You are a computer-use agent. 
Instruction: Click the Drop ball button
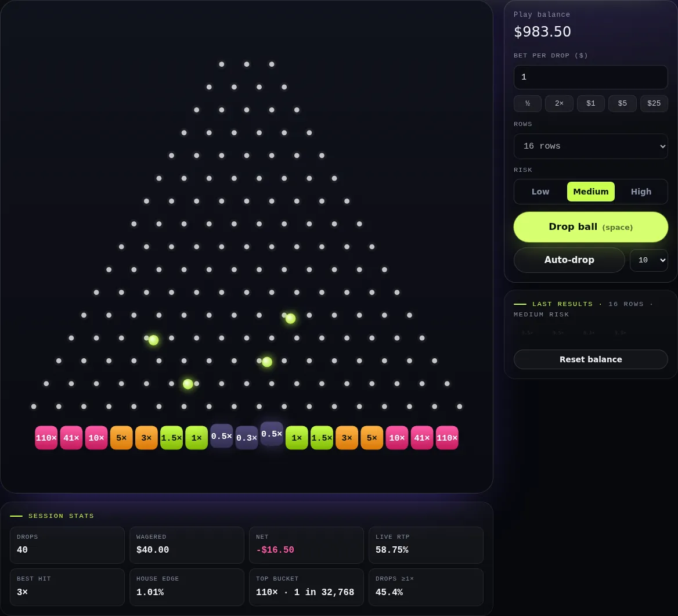point(590,226)
